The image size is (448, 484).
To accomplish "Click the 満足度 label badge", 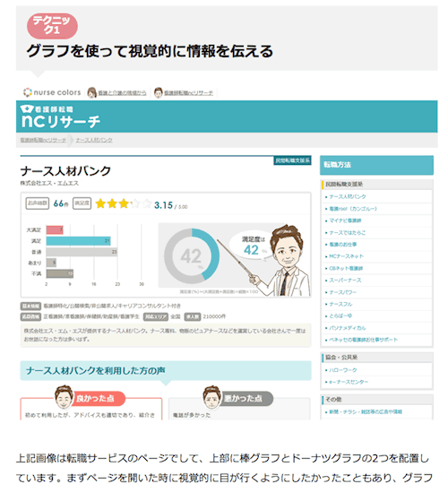I will pyautogui.click(x=82, y=203).
